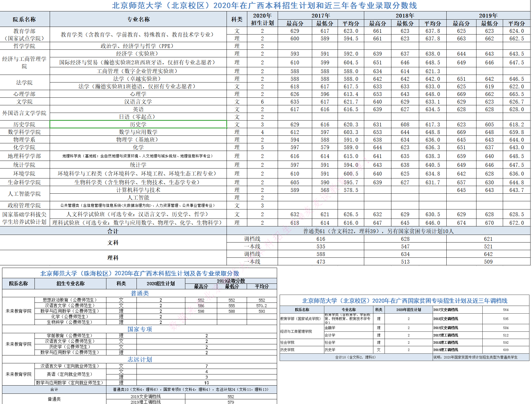
Task: Select the 专业名称 header cell
Action: pos(138,19)
